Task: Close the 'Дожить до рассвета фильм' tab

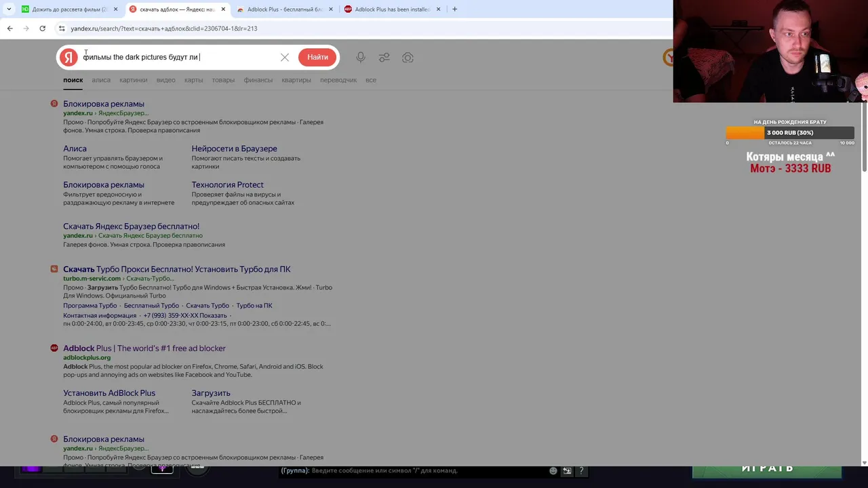Action: click(115, 9)
